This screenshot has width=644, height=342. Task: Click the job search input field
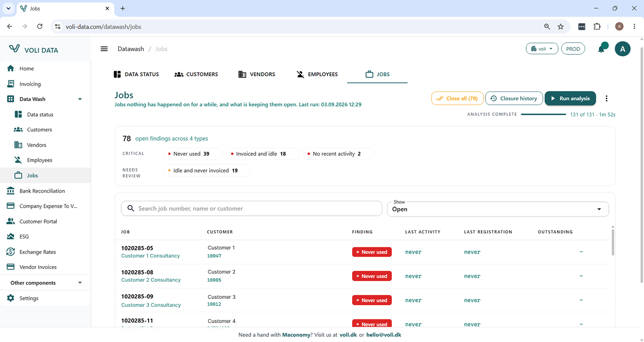pos(252,209)
